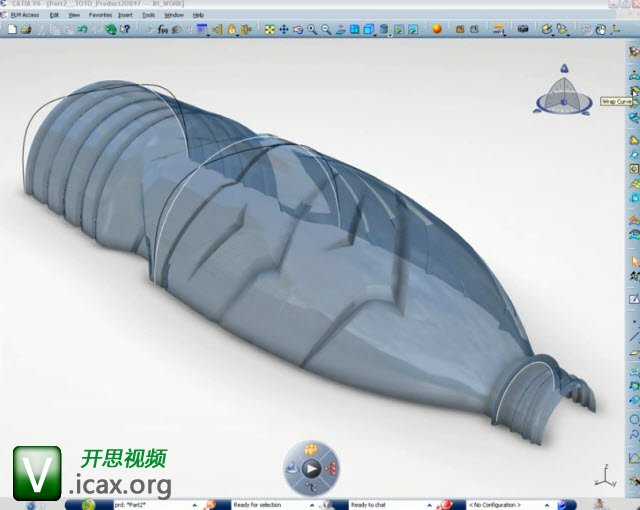The height and width of the screenshot is (510, 640).
Task: Expand the Ready to chat arrow
Action: point(429,506)
